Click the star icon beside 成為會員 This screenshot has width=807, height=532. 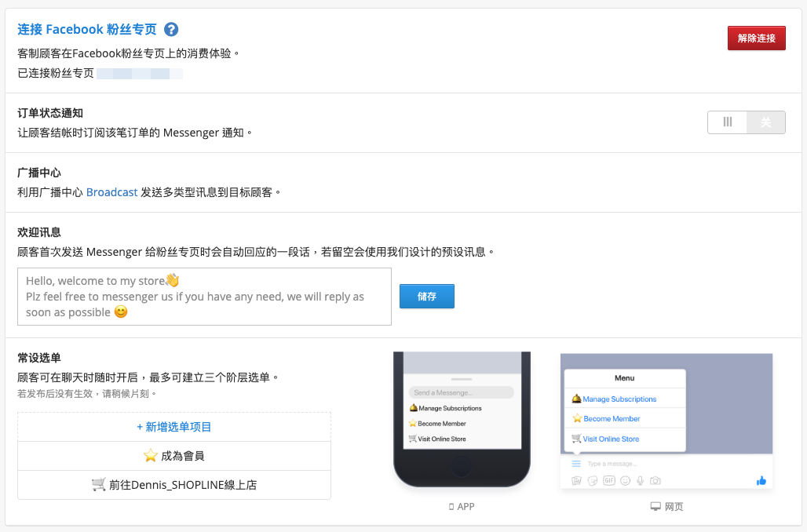tap(150, 455)
